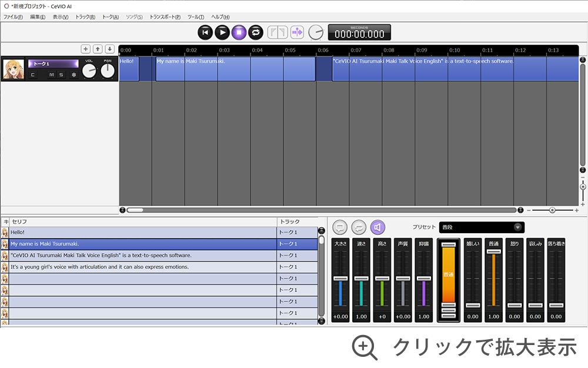Click the トラック column header
This screenshot has height=368, width=588.
[298, 221]
